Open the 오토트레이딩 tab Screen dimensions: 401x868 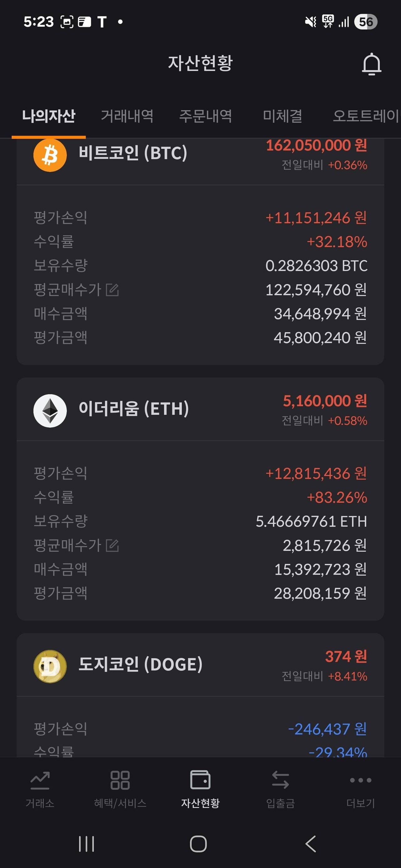366,116
